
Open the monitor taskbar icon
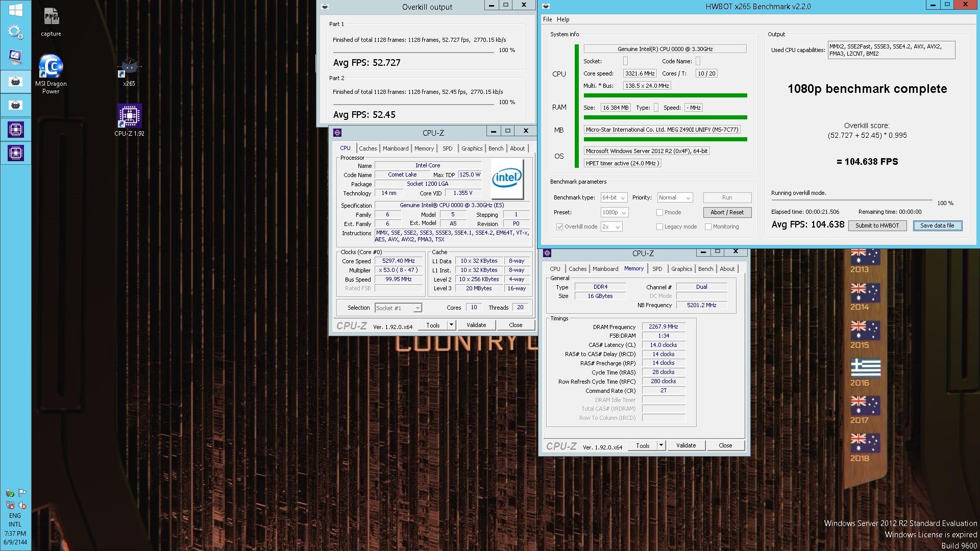point(15,56)
